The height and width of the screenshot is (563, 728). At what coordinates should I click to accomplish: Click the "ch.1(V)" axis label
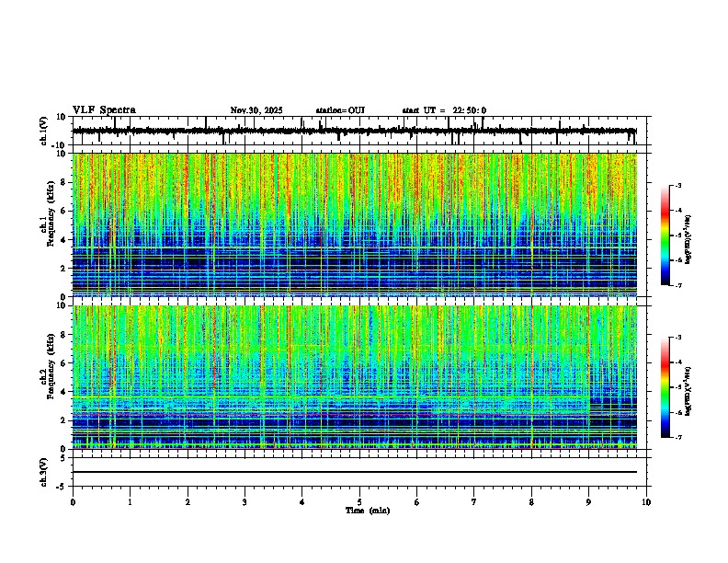point(44,131)
